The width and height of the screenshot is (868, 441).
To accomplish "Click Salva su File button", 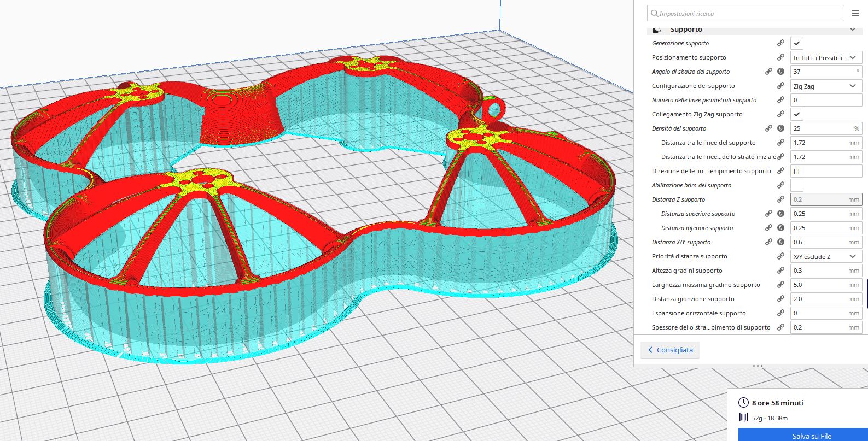I will point(812,436).
